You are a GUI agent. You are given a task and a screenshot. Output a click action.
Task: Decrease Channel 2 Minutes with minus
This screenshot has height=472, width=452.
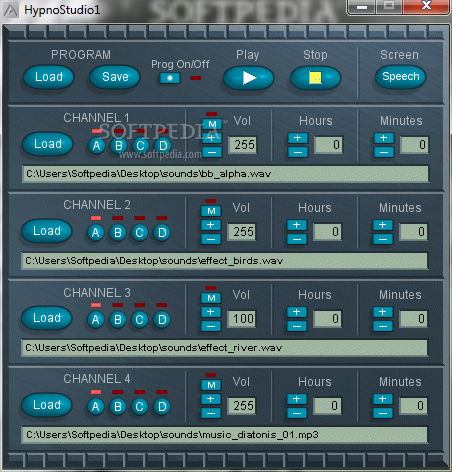pyautogui.click(x=383, y=240)
